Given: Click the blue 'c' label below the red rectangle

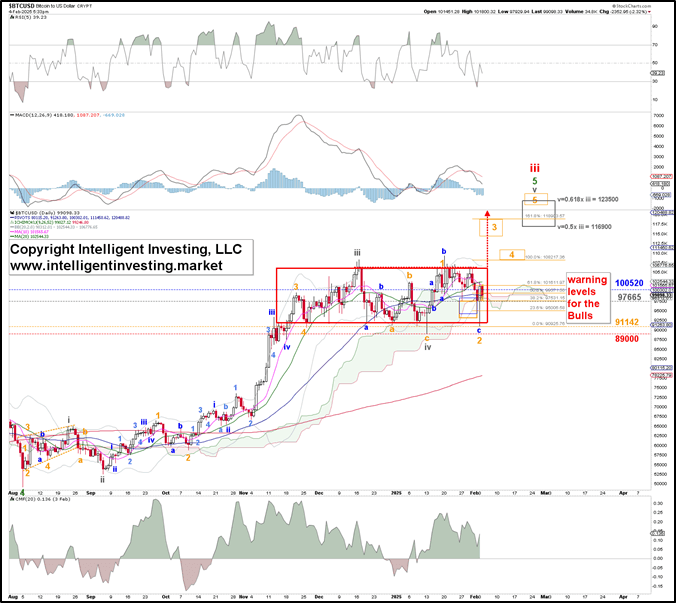Looking at the screenshot, I should (479, 331).
